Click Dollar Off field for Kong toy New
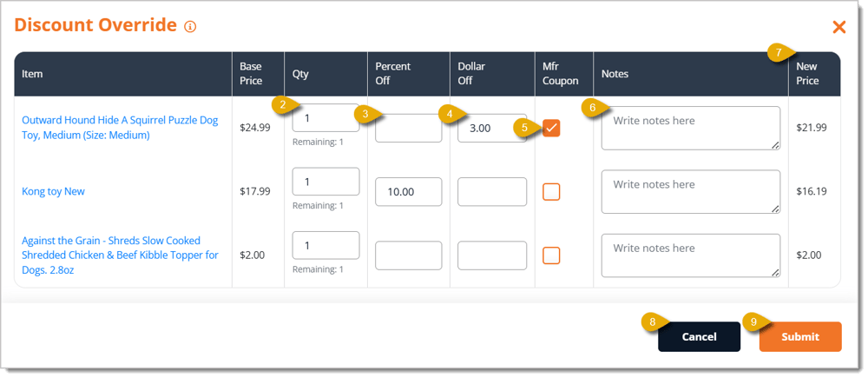 coord(492,192)
